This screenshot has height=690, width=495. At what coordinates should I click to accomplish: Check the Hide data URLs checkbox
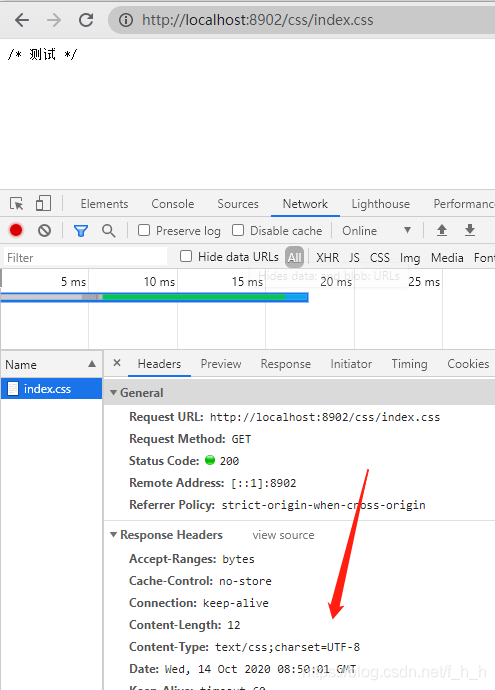tap(186, 256)
